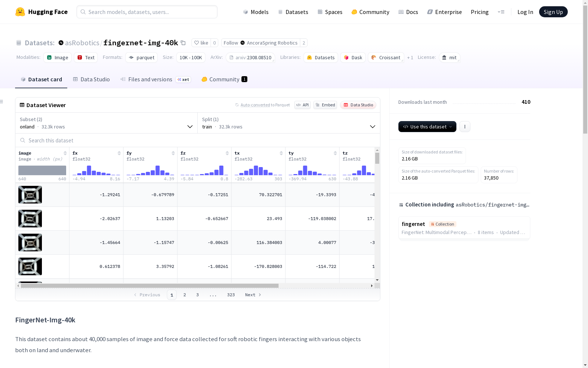Viewport: 588px width, 368px height.
Task: Select the parquet format tag
Action: [x=141, y=58]
